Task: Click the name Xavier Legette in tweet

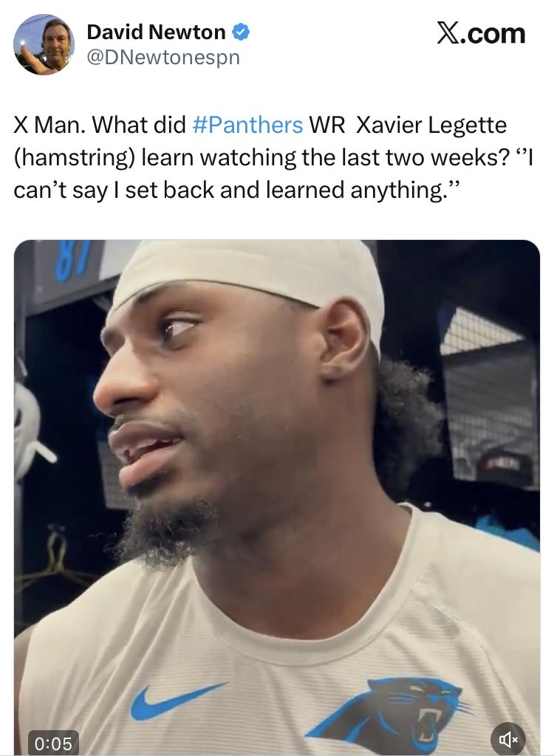Action: 431,125
